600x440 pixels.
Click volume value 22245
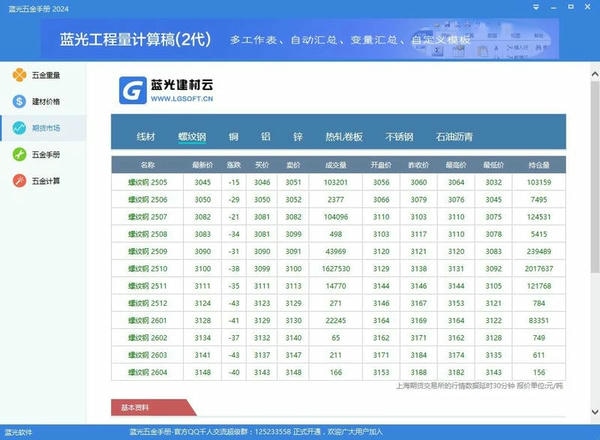[x=336, y=320]
